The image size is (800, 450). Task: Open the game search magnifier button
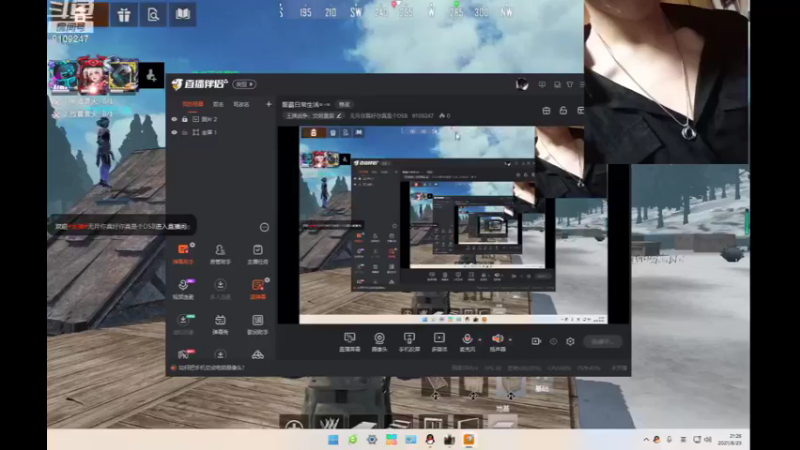[153, 15]
